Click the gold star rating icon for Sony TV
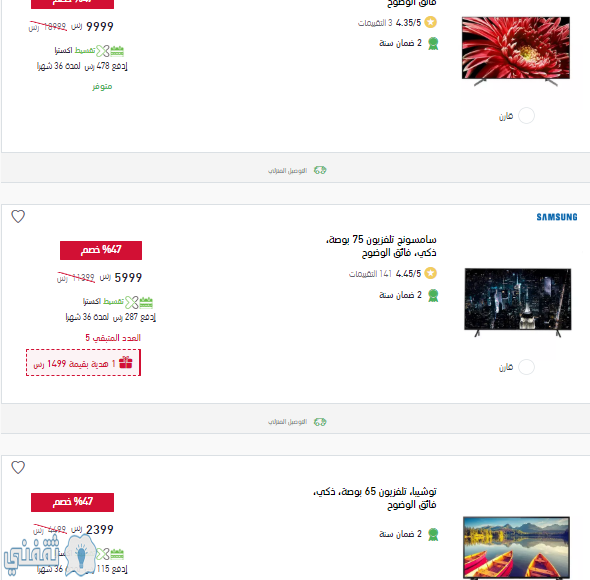 (x=430, y=22)
